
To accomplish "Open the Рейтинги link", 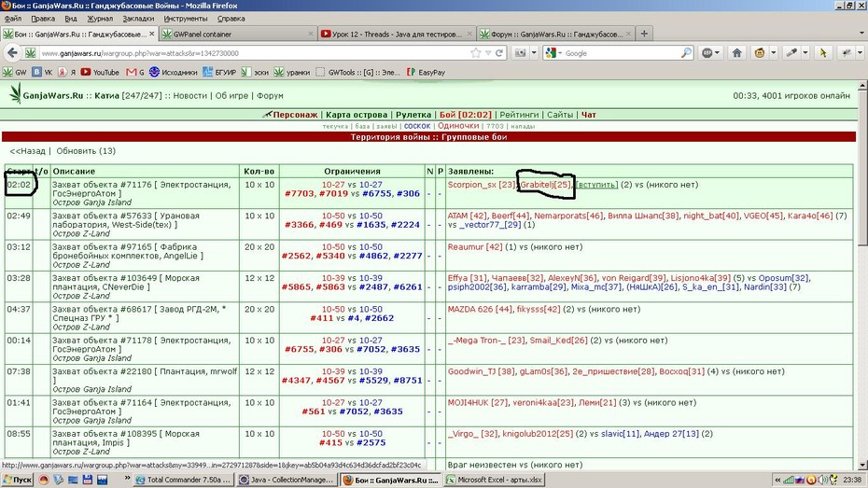I will pyautogui.click(x=519, y=115).
